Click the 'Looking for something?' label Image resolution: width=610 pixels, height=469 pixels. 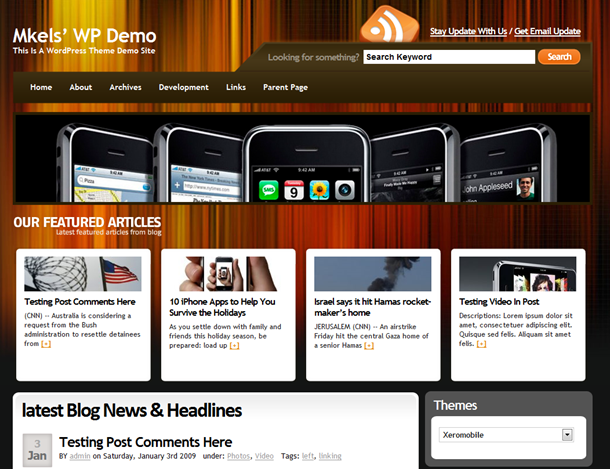click(x=313, y=57)
